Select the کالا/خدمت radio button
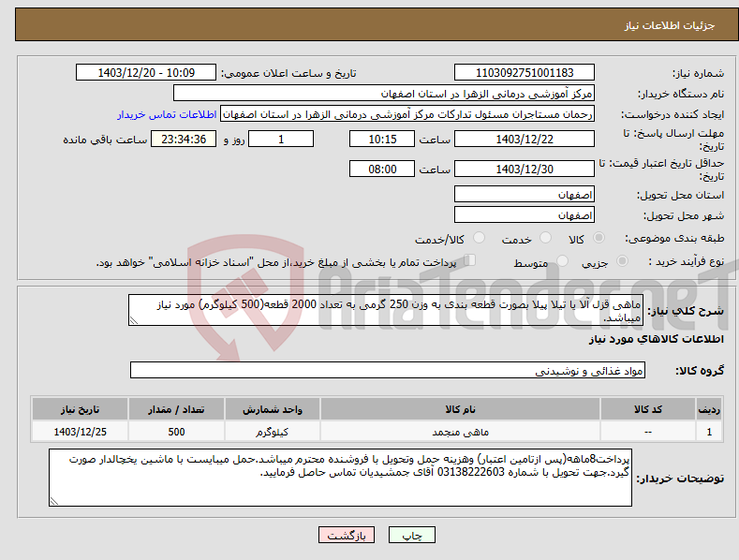The height and width of the screenshot is (560, 739). coord(479,238)
